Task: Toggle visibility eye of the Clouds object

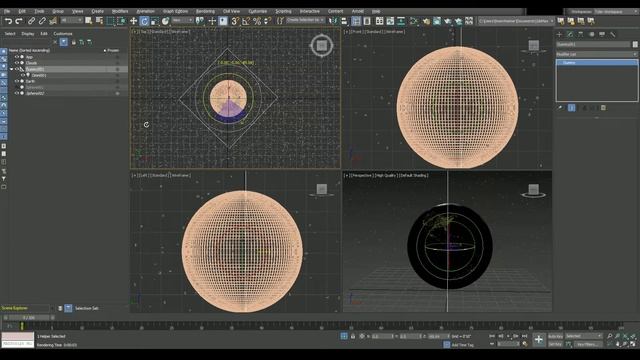Action: tap(17, 63)
